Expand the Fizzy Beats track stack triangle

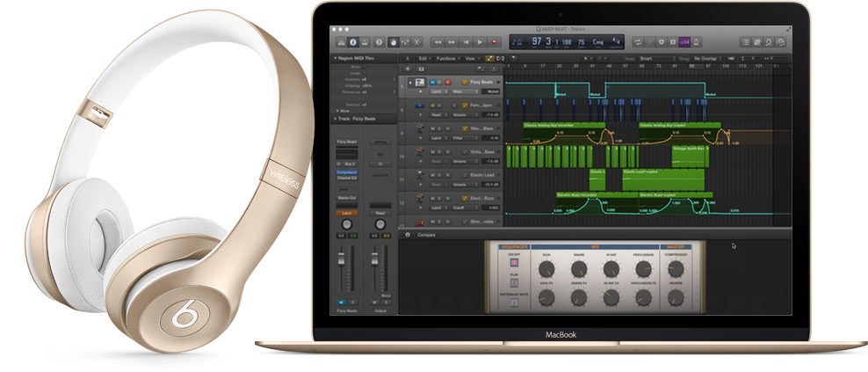(411, 83)
